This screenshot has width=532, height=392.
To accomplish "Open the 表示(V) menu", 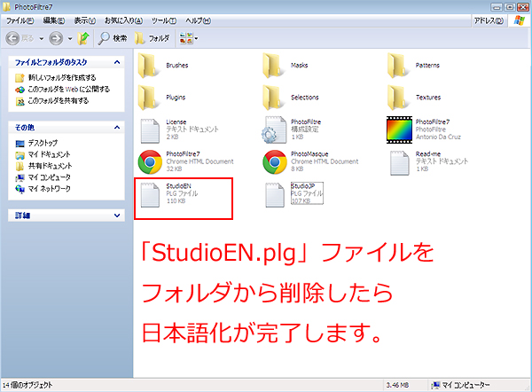I will 85,20.
